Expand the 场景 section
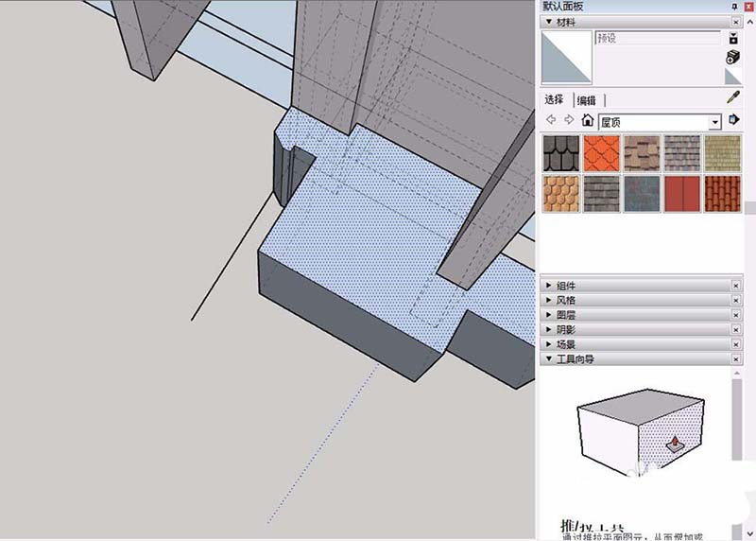This screenshot has width=756, height=541. [549, 344]
